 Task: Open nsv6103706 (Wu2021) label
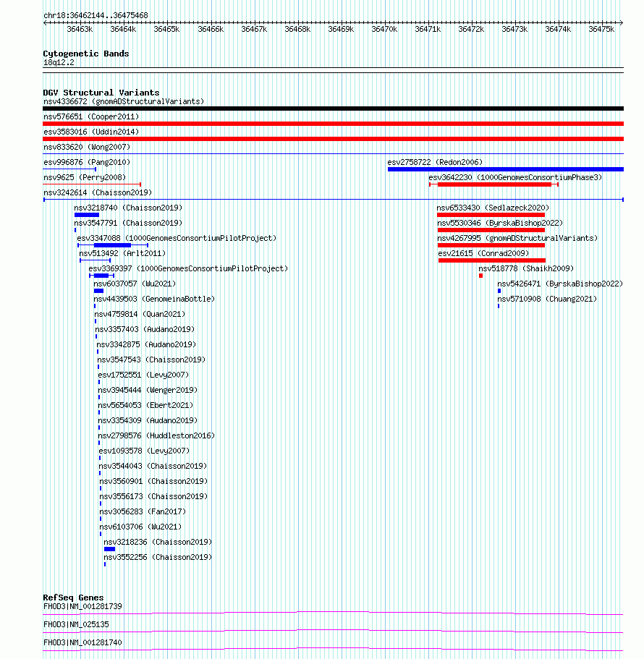140,527
